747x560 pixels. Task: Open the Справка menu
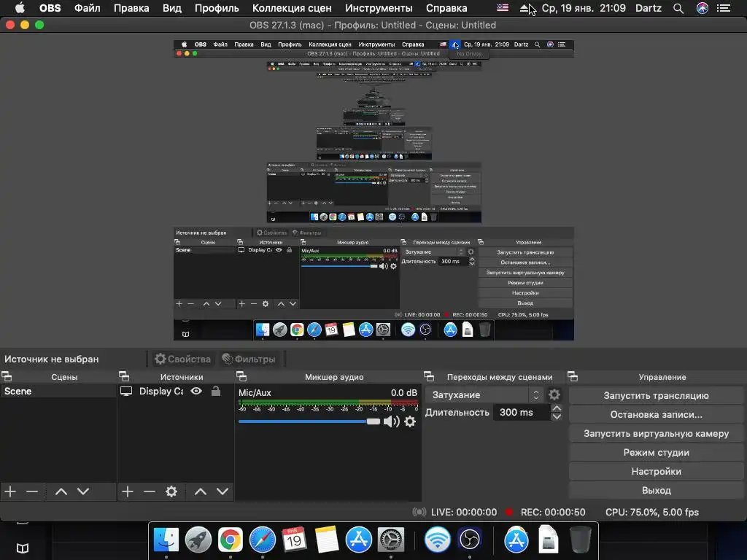point(446,8)
